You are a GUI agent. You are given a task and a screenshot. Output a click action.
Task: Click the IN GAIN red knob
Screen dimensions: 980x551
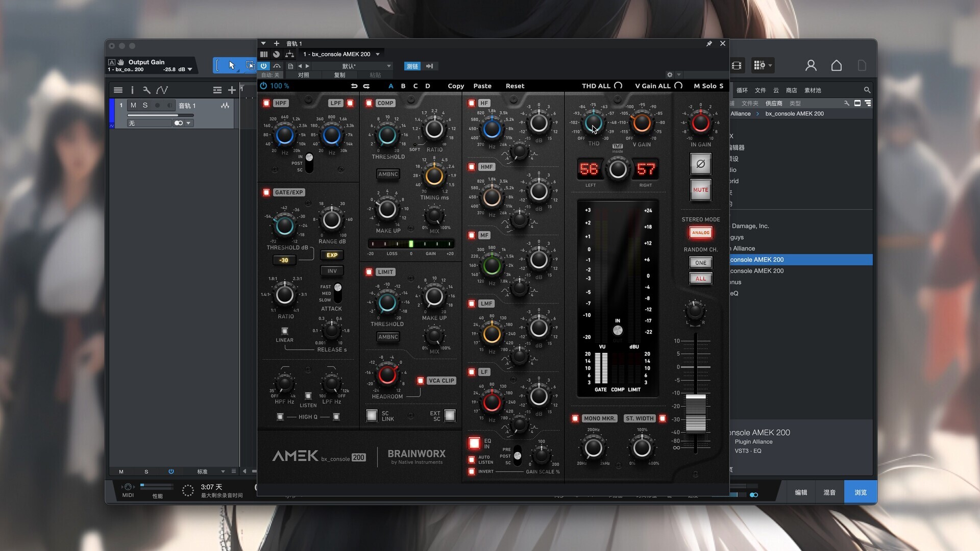click(x=700, y=122)
